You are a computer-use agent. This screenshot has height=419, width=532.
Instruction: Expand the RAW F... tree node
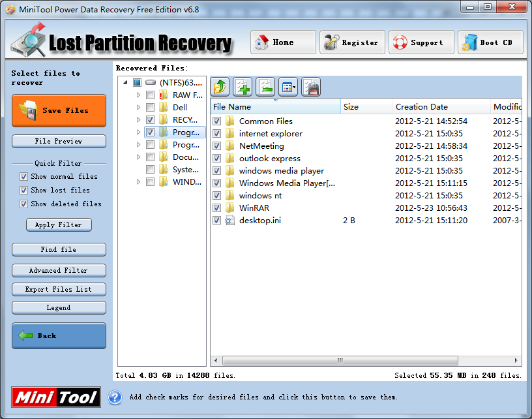tap(138, 95)
